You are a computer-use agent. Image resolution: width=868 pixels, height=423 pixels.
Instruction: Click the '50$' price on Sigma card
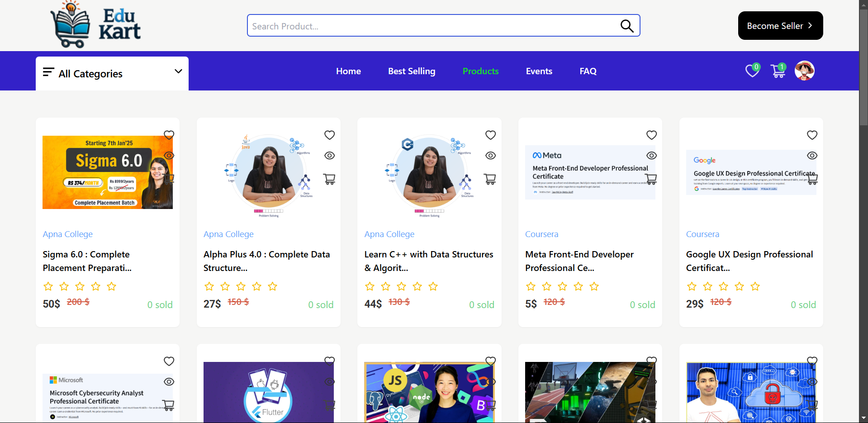coord(51,304)
